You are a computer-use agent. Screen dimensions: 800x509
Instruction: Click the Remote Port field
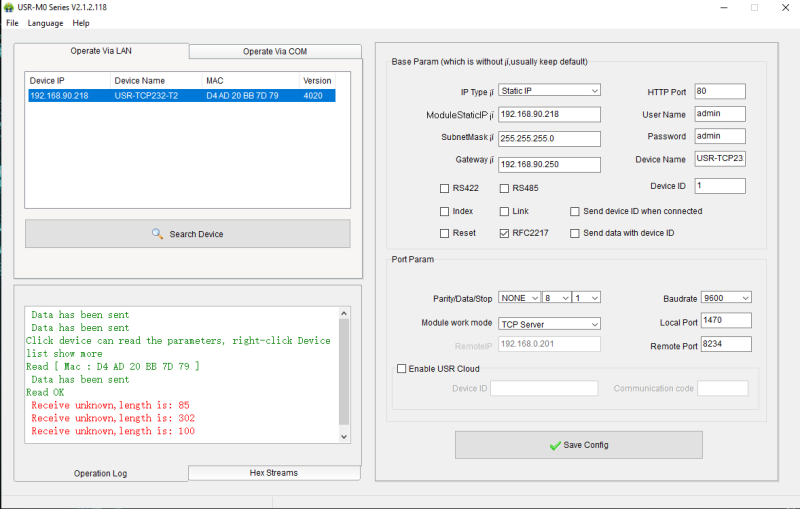(x=726, y=344)
